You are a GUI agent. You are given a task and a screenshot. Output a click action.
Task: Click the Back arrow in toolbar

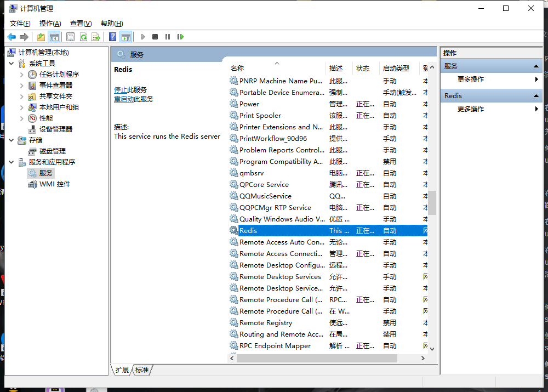point(12,37)
